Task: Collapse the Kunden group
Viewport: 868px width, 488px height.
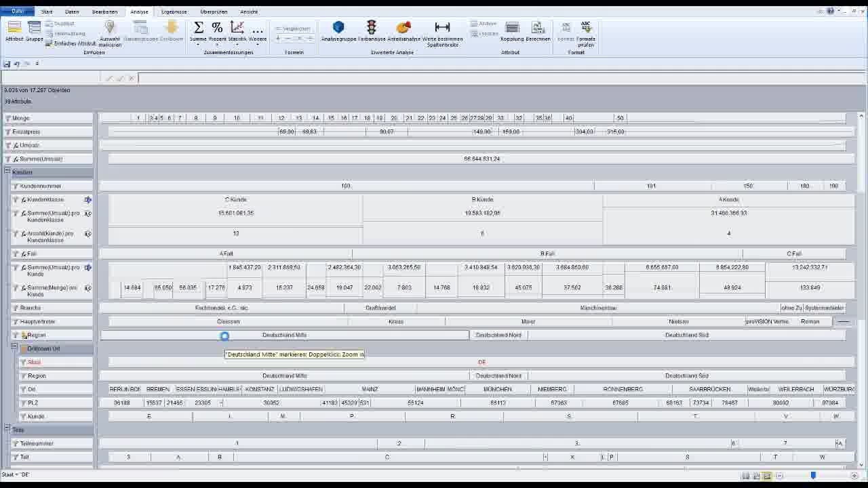Action: point(7,171)
